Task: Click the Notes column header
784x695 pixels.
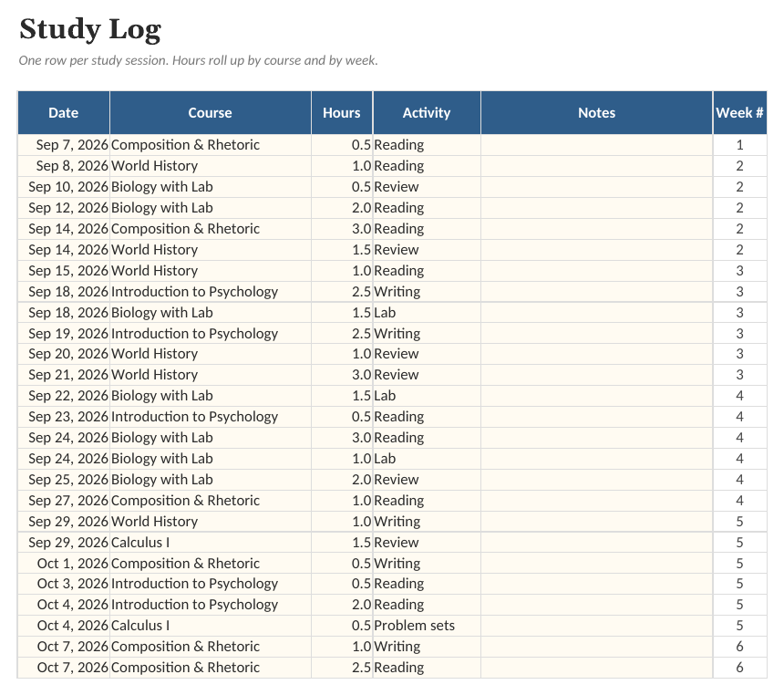Action: coord(596,112)
